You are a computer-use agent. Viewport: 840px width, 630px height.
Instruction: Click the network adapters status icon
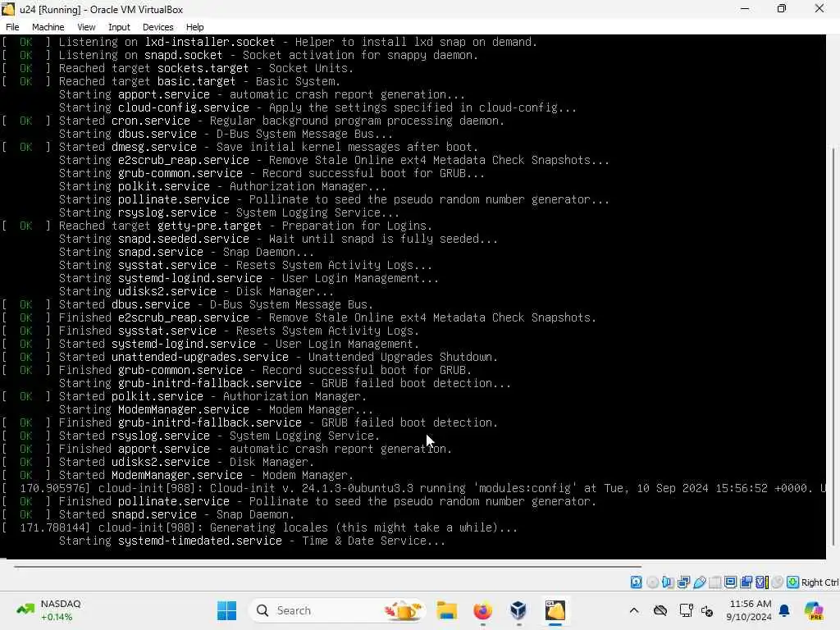(x=683, y=582)
